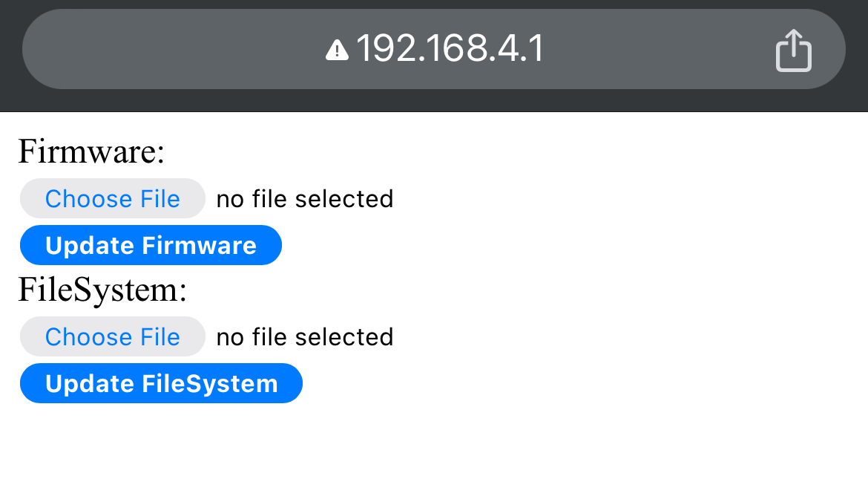Open the file picker under Firmware heading
Image resolution: width=868 pixels, height=502 pixels.
[x=112, y=199]
